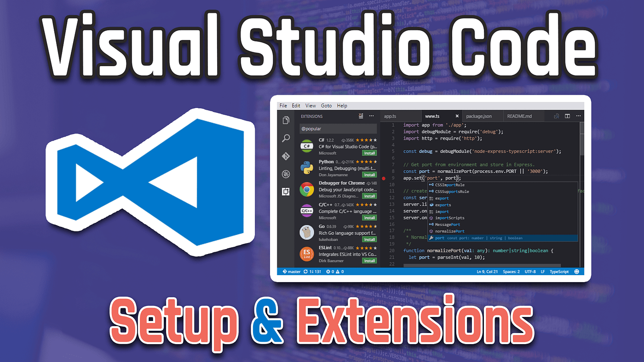Switch to the app.ts tab
The image size is (644, 362).
pyautogui.click(x=401, y=116)
